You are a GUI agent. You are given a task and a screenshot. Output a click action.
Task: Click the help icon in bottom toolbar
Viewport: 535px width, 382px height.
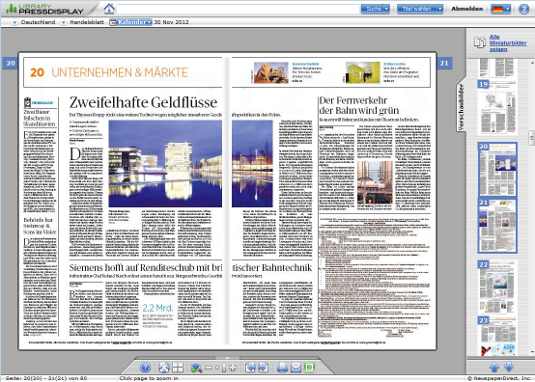click(145, 367)
